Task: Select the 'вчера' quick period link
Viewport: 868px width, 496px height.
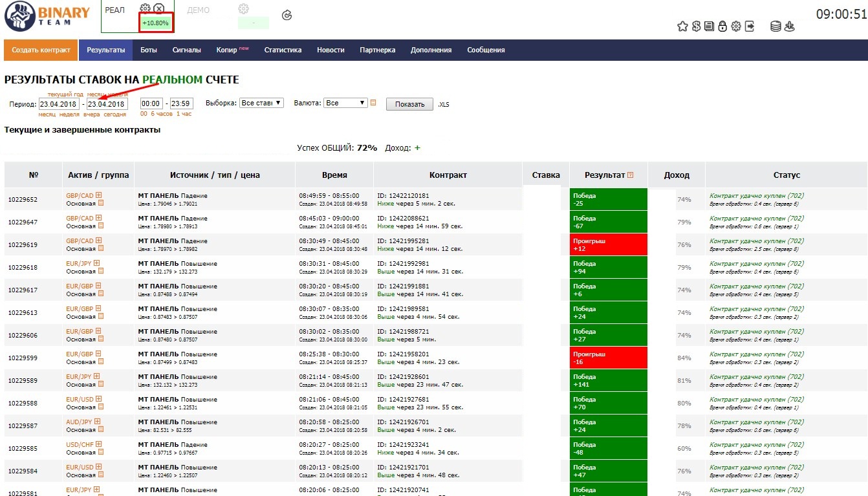Action: point(92,114)
